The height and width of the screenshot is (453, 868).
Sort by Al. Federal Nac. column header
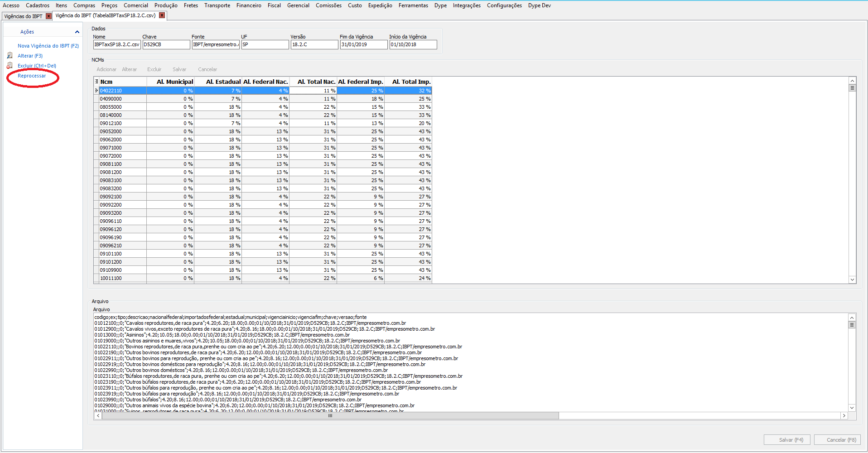[265, 82]
